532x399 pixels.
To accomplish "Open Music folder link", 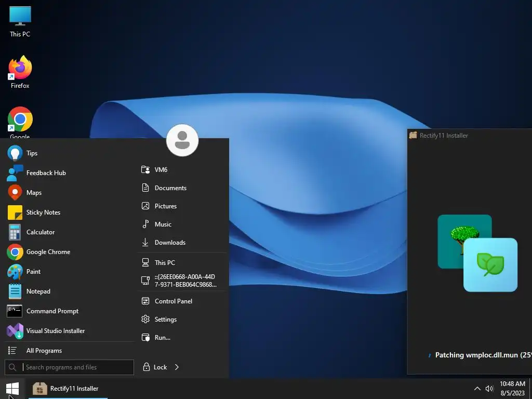I will (182, 224).
